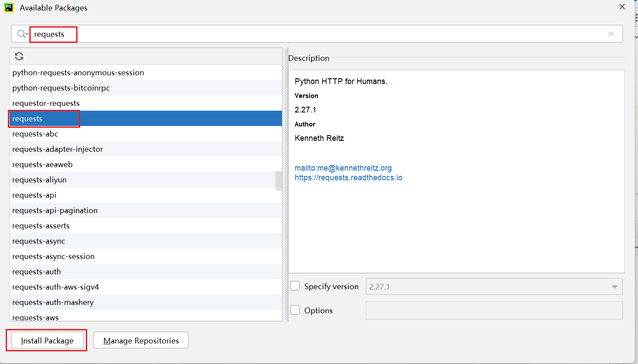Image resolution: width=638 pixels, height=364 pixels.
Task: Enable the Options checkbox
Action: click(x=295, y=310)
